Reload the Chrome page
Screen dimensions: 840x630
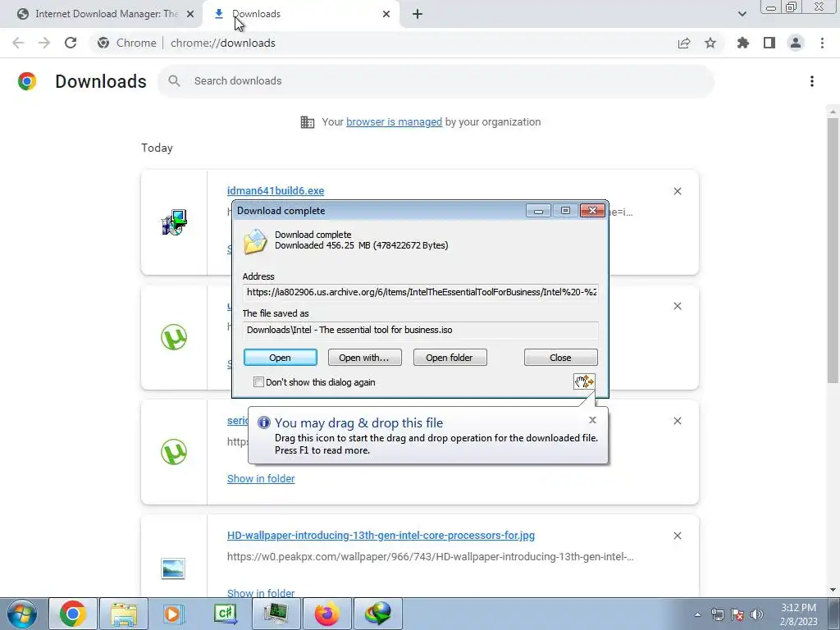(71, 43)
